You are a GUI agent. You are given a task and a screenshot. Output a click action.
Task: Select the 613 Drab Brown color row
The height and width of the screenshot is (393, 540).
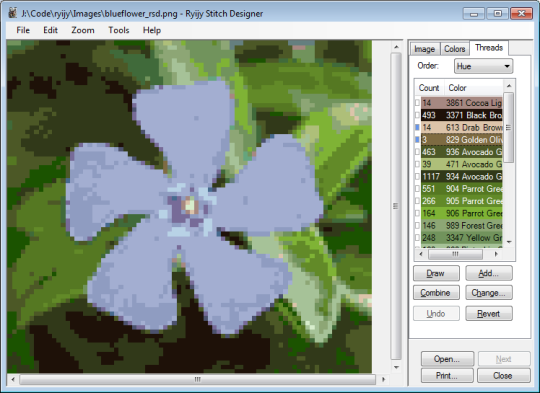pyautogui.click(x=461, y=127)
